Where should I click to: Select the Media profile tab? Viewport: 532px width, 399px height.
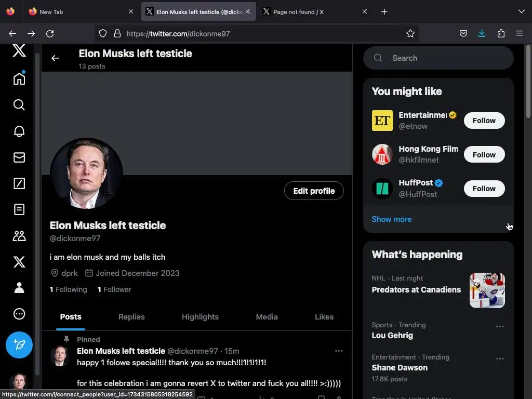pyautogui.click(x=267, y=317)
